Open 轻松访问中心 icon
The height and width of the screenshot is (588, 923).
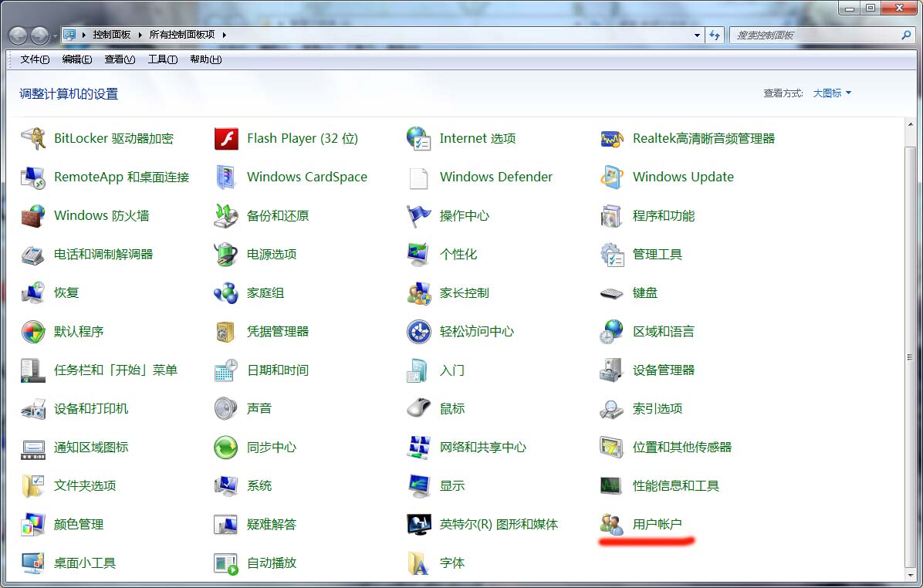point(418,332)
